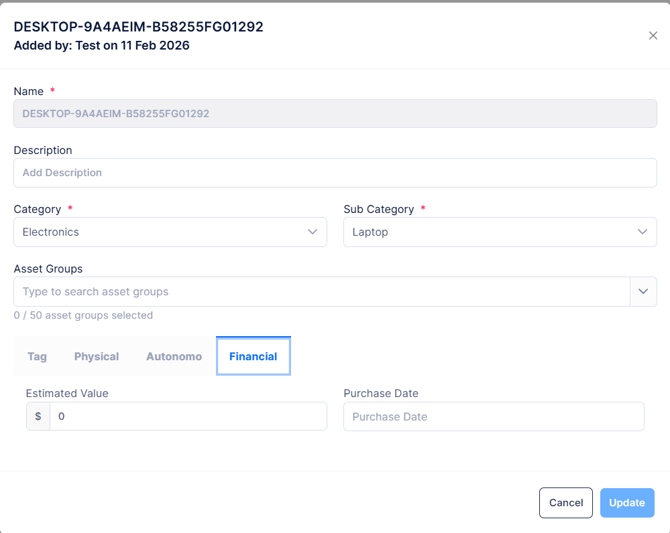Click the asset groups search input
670x533 pixels.
pyautogui.click(x=320, y=292)
